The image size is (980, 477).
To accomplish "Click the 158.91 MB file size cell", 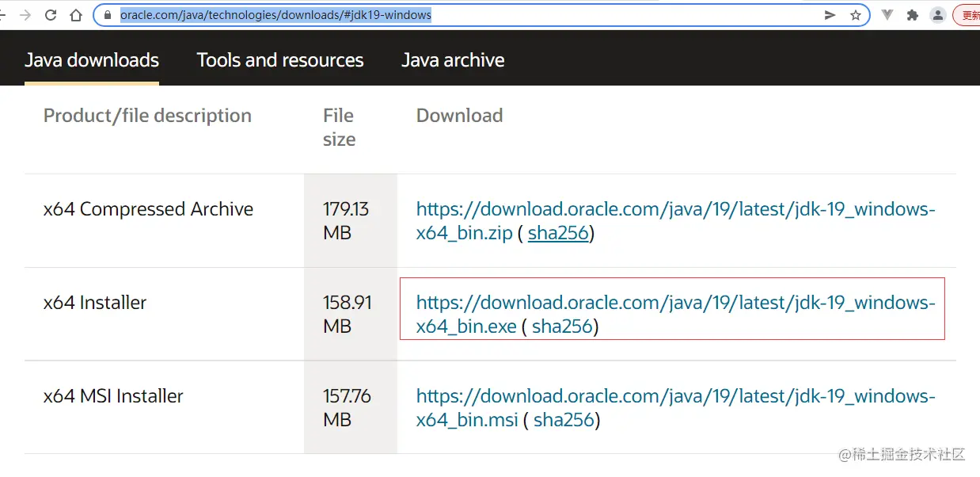I will tap(350, 315).
